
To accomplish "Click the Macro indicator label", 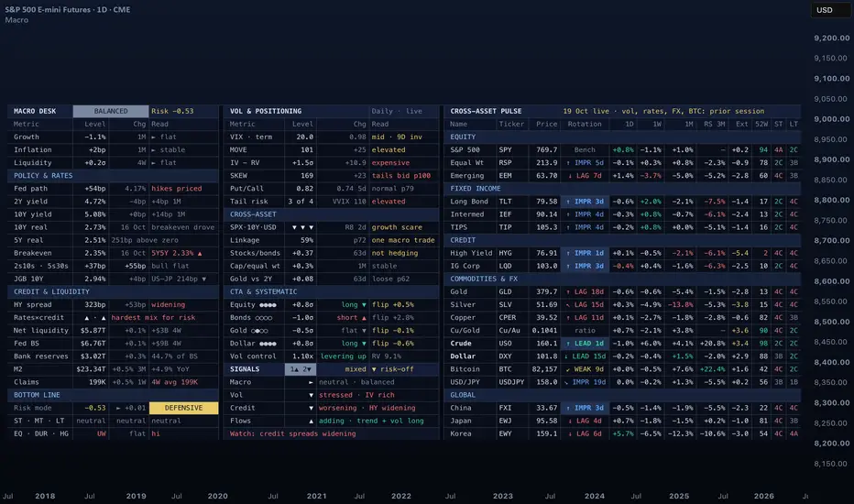I will click(x=16, y=20).
